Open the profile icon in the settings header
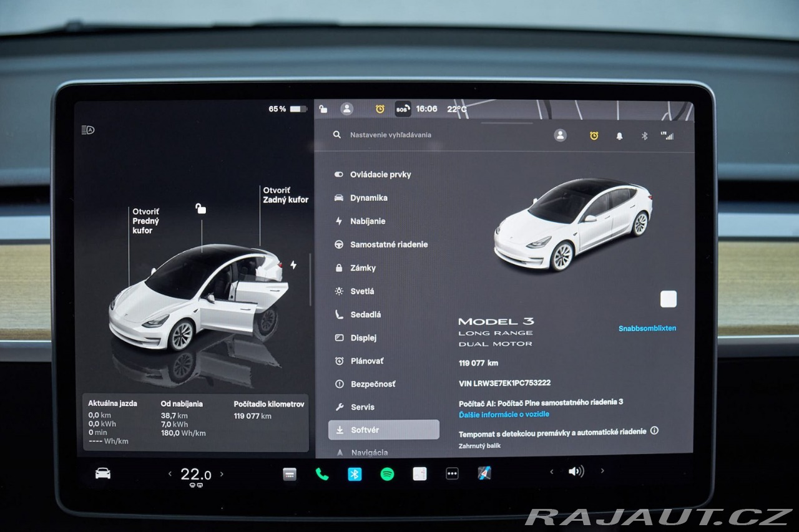 pos(561,135)
